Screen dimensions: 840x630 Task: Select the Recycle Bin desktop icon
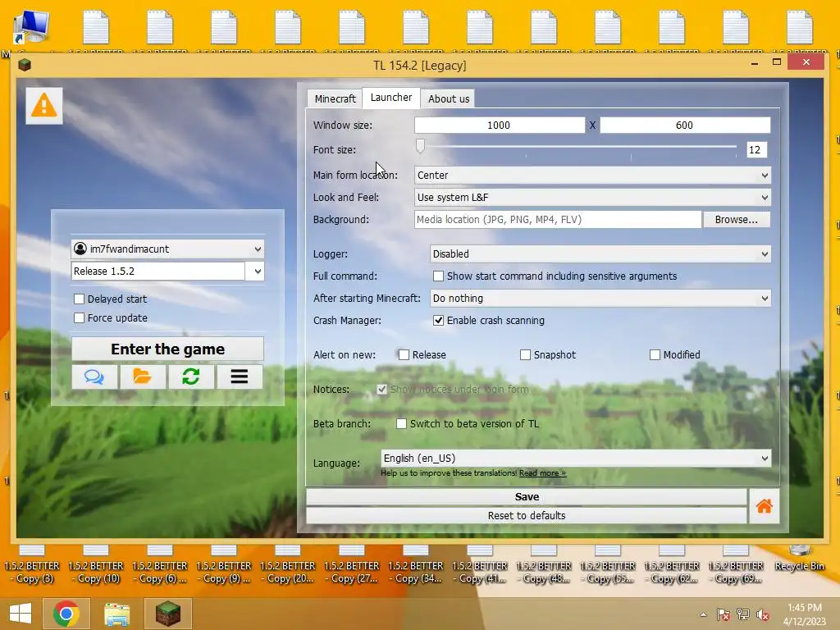pos(799,558)
